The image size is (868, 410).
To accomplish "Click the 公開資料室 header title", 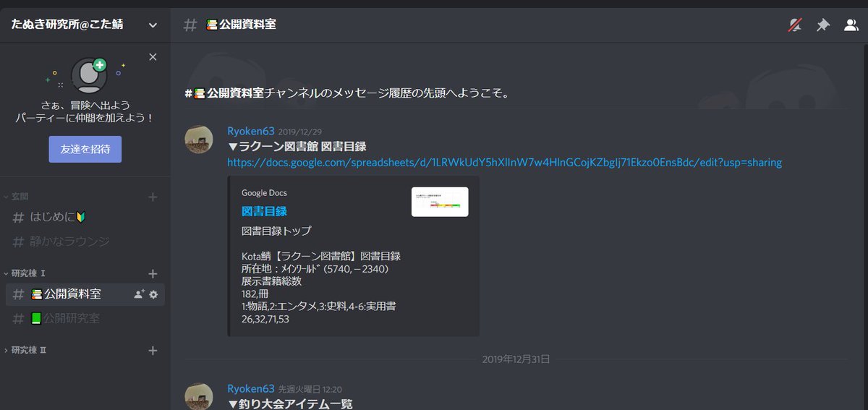I will pyautogui.click(x=241, y=25).
